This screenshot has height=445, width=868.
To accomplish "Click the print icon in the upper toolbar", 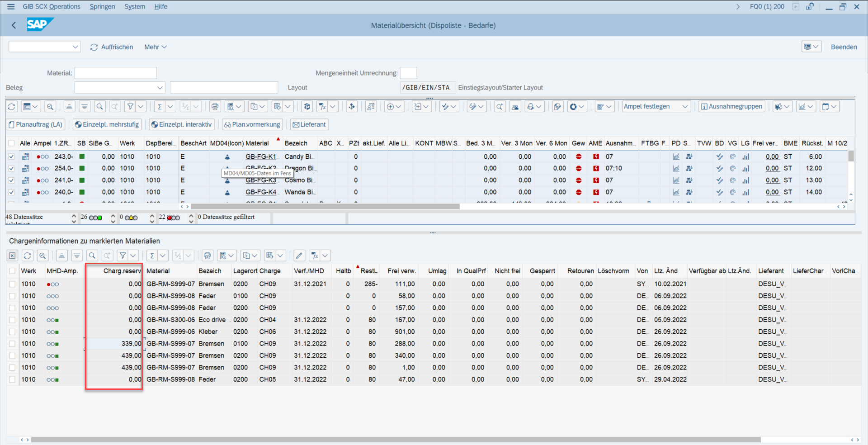I will point(215,107).
